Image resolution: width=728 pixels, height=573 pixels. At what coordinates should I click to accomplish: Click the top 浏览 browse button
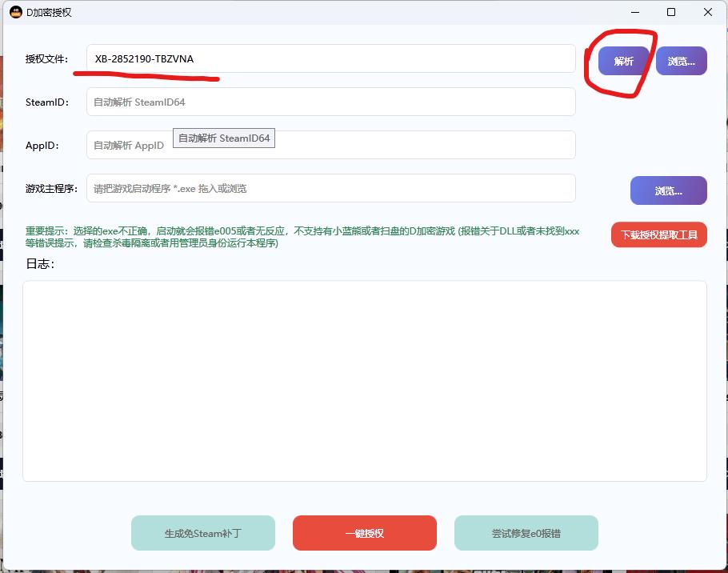[681, 61]
